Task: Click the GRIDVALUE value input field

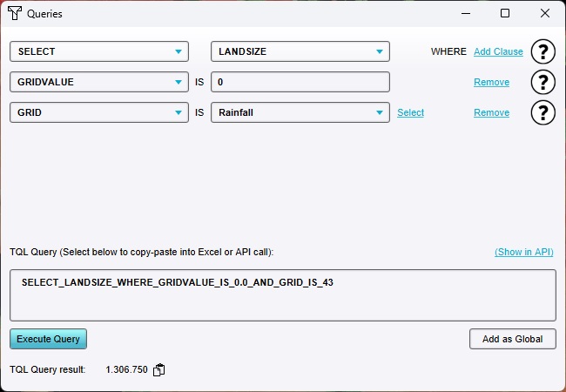Action: 300,82
